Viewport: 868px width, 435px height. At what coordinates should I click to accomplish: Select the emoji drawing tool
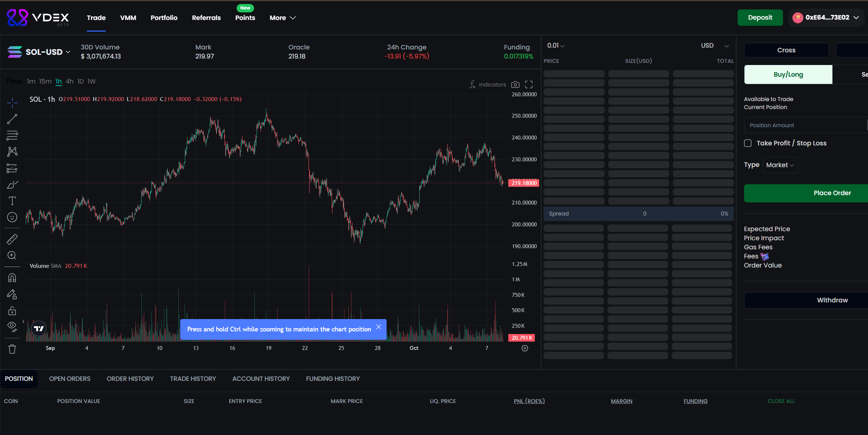tap(12, 217)
